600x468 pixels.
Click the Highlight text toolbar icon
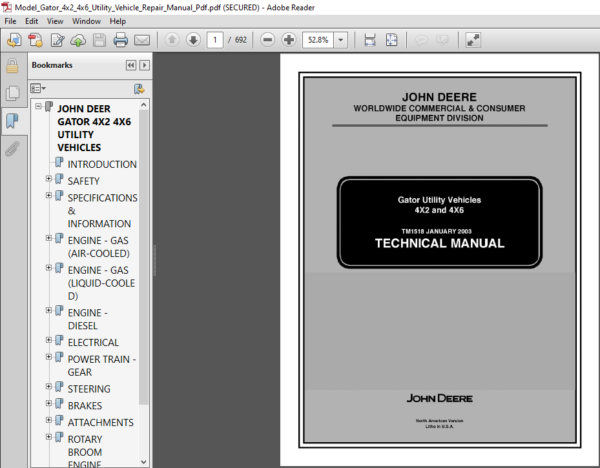(x=442, y=40)
